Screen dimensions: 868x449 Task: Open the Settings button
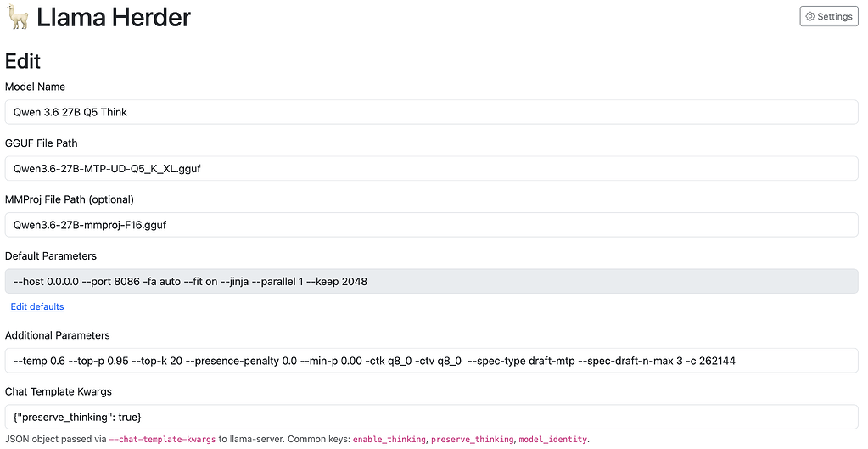click(x=829, y=17)
